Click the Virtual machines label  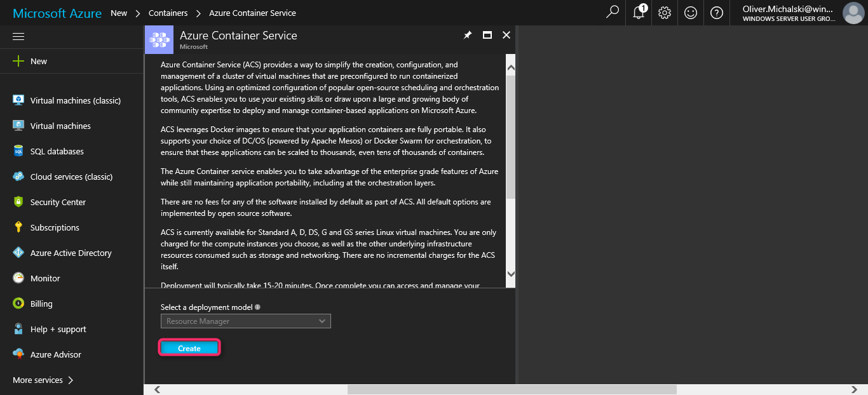point(60,126)
